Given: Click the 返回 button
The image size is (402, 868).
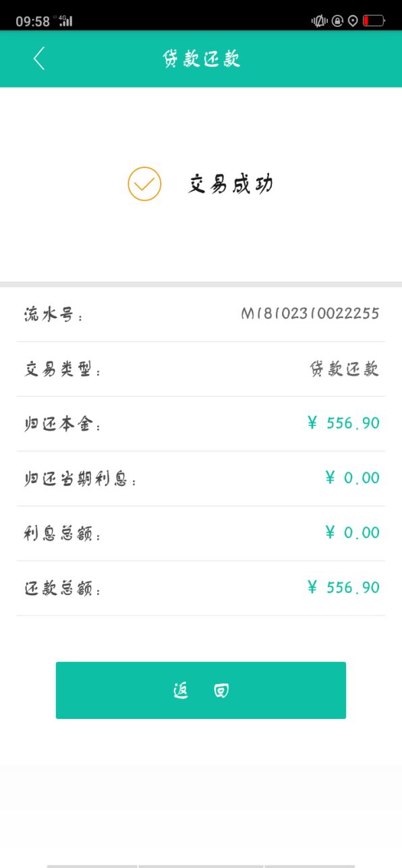Looking at the screenshot, I should (201, 690).
